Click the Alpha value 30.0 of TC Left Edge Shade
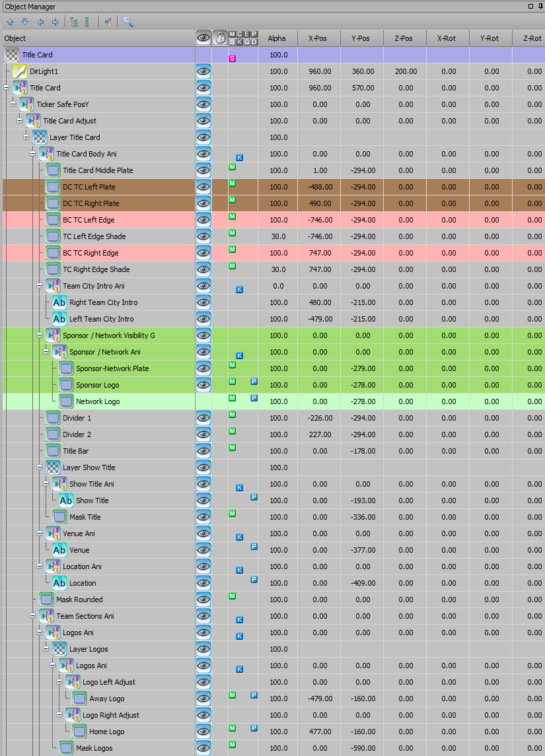 pos(279,236)
